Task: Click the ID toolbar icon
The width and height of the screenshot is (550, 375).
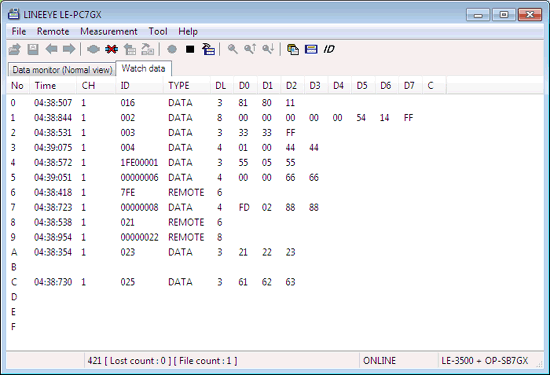Action: [329, 49]
